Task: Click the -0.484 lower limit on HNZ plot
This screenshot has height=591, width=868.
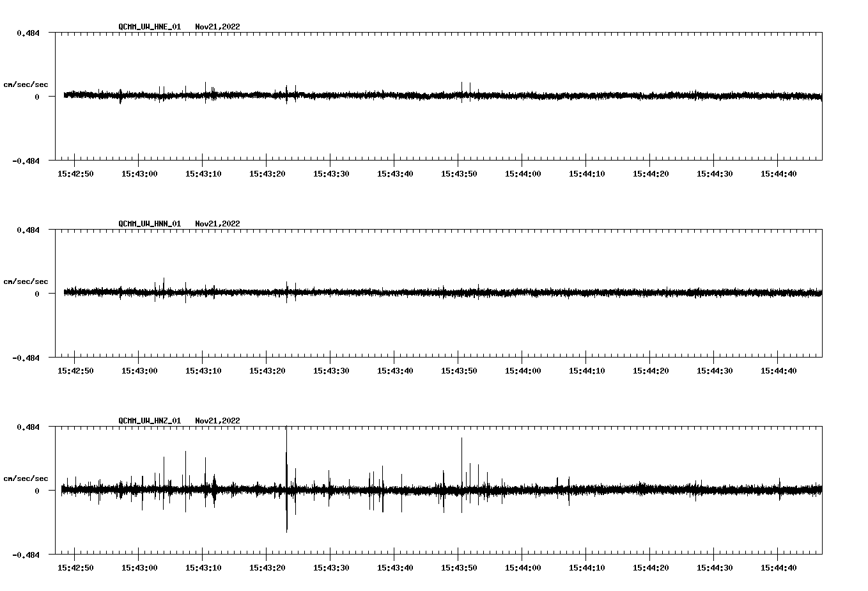Action: pyautogui.click(x=26, y=555)
